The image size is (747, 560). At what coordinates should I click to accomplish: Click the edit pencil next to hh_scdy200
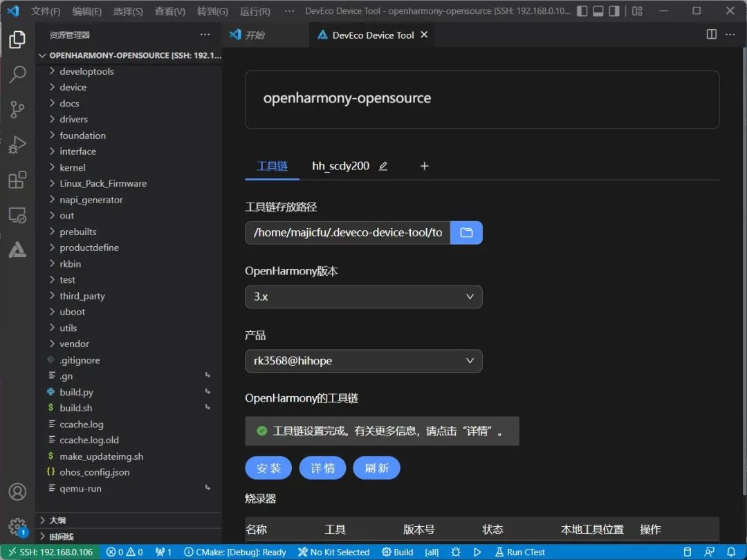383,166
